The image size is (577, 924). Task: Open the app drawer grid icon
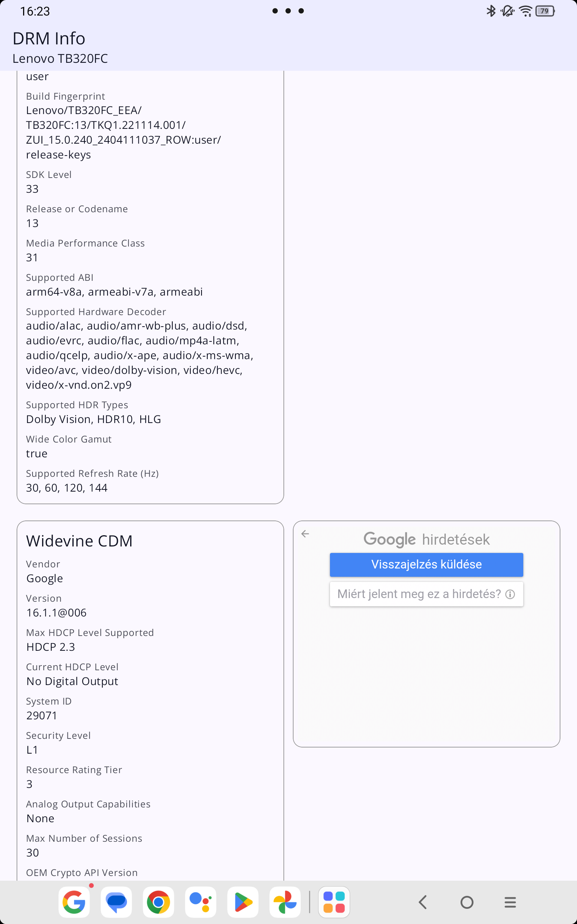coord(334,902)
